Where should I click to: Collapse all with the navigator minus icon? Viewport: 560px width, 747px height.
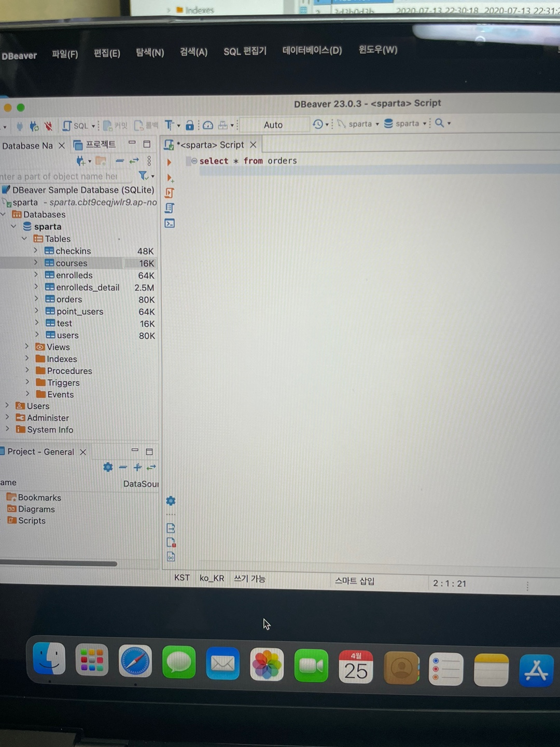[120, 161]
